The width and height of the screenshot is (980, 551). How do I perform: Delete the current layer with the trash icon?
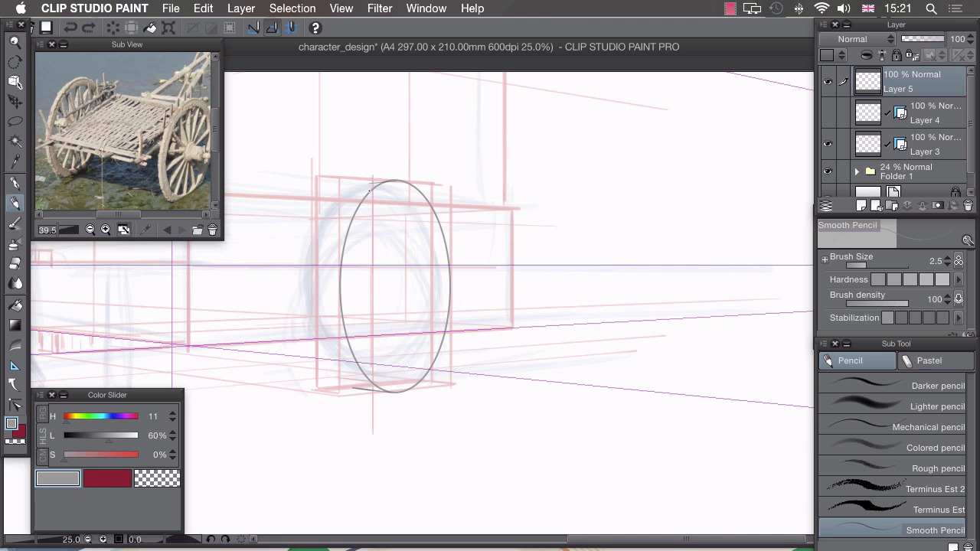968,206
